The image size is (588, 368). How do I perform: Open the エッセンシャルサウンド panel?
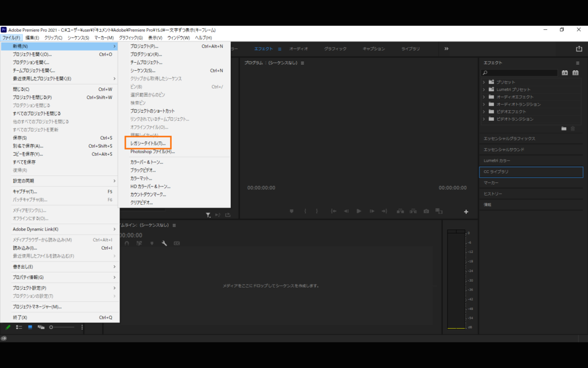coord(531,149)
